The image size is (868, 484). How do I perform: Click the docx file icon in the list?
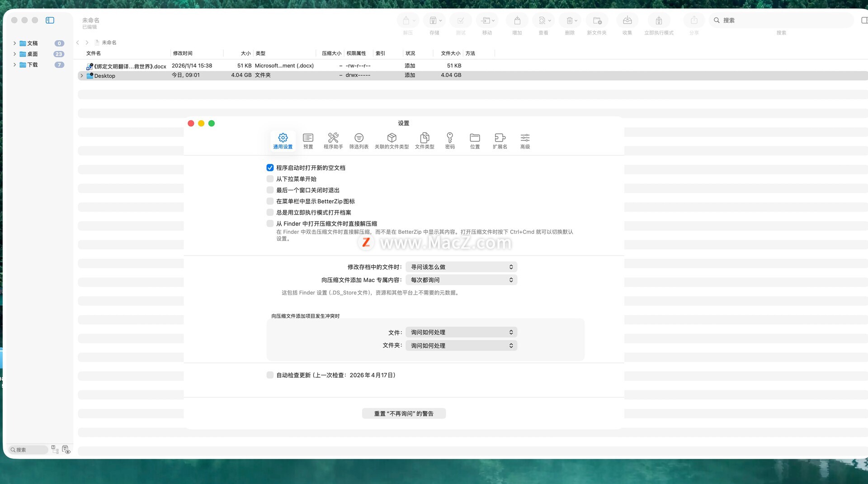[90, 66]
